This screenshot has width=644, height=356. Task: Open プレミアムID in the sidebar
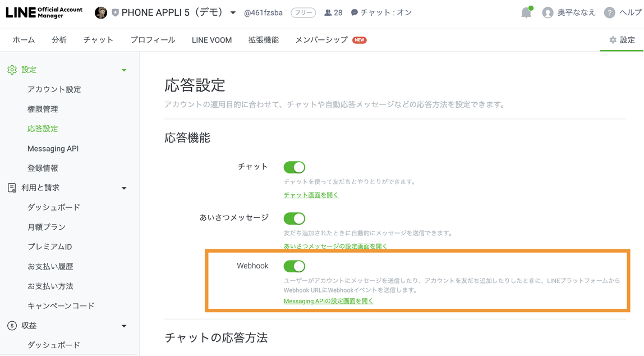coord(50,247)
